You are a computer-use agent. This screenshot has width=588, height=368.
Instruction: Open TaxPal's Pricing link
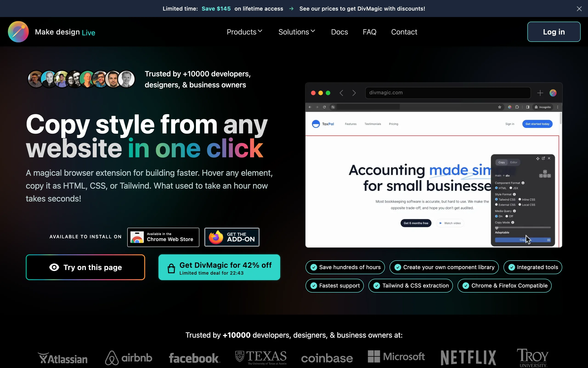pyautogui.click(x=394, y=124)
